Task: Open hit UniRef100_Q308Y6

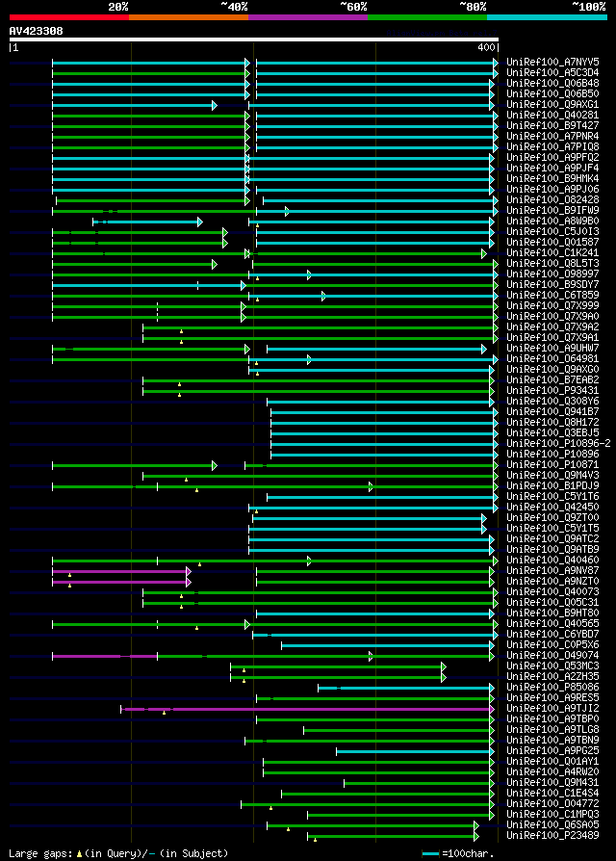Action: pyautogui.click(x=552, y=402)
